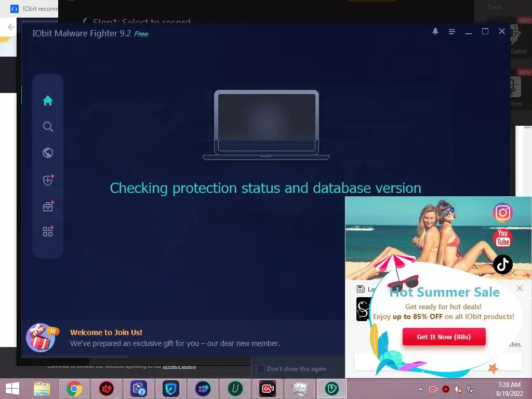Open the round Windows-logo taskbar icon
Image resolution: width=532 pixels, height=399 pixels.
(203, 389)
